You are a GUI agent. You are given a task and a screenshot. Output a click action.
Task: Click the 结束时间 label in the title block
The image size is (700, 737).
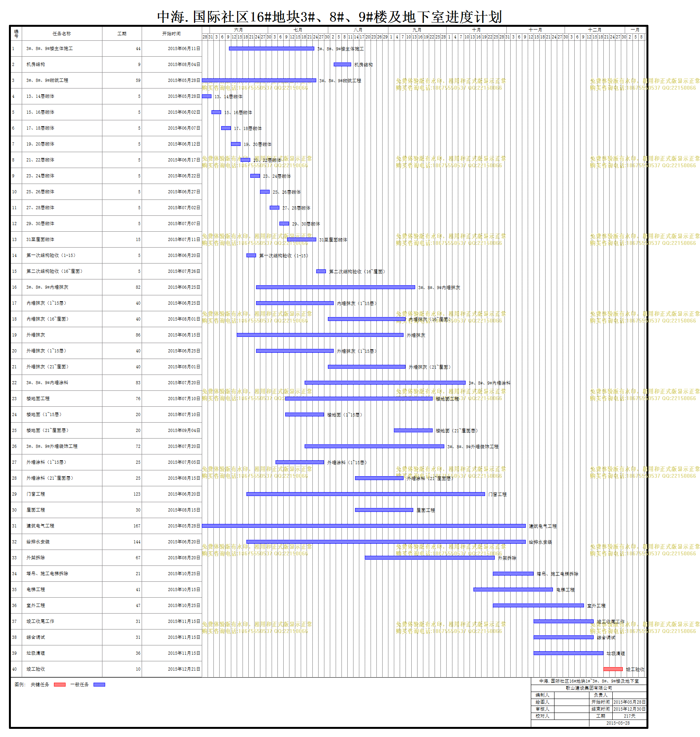[x=601, y=709]
